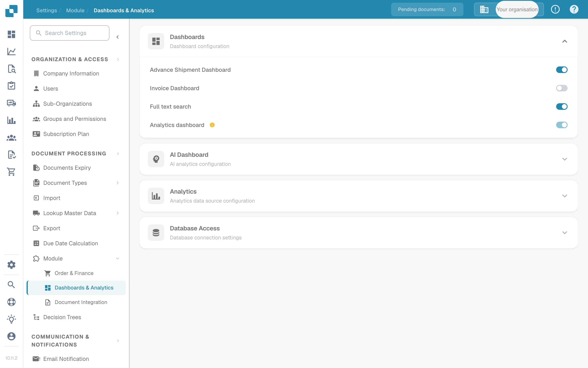Image resolution: width=588 pixels, height=368 pixels.
Task: Open Company Information settings
Action: click(x=71, y=74)
